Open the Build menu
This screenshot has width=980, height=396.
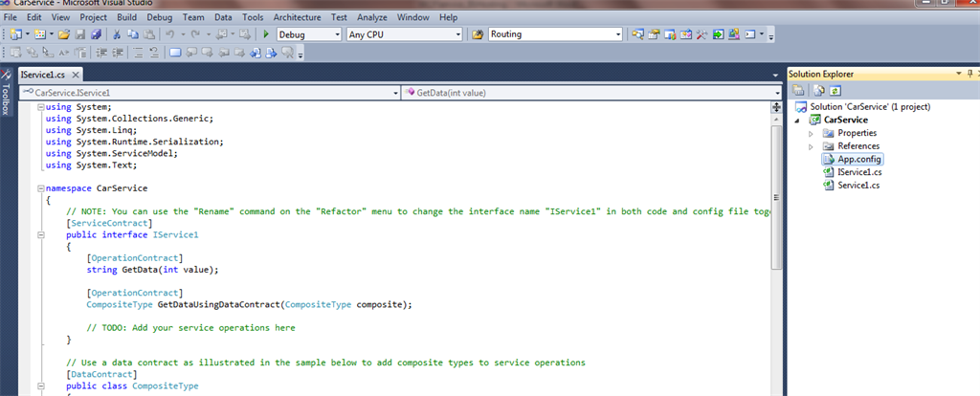(x=127, y=17)
